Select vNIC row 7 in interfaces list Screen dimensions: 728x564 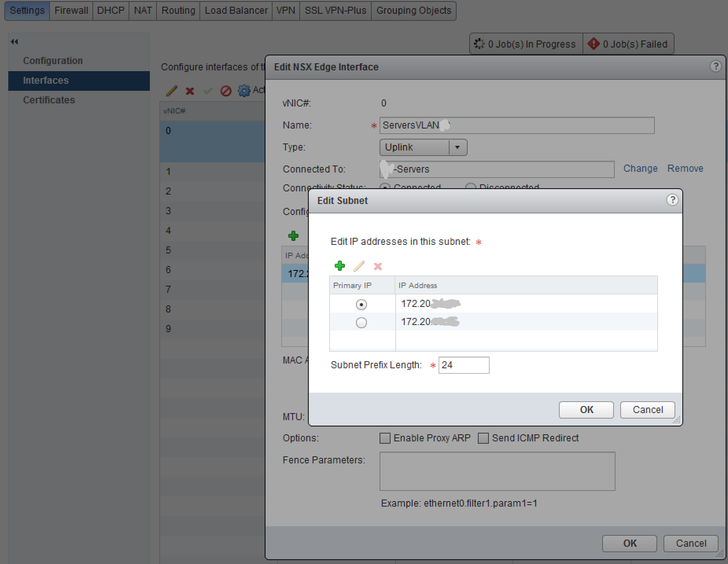pos(212,290)
